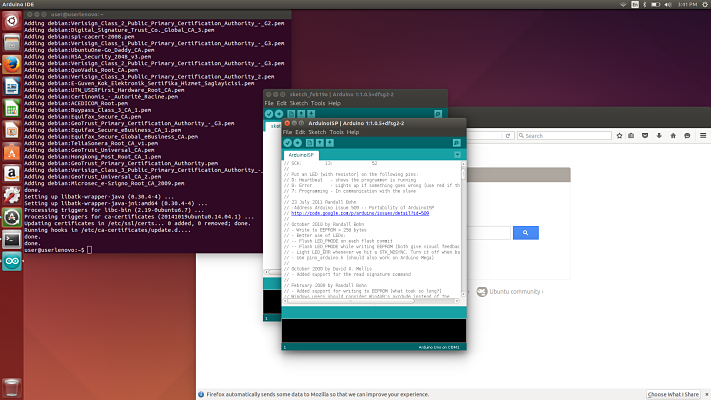The width and height of the screenshot is (711, 400).
Task: Open Amazon from launcher
Action: [x=12, y=174]
